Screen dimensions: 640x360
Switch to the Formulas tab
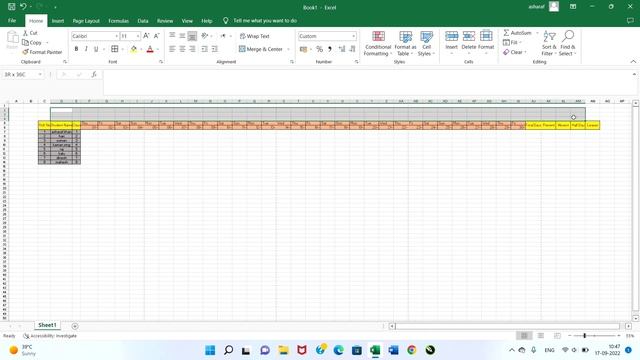pyautogui.click(x=118, y=21)
